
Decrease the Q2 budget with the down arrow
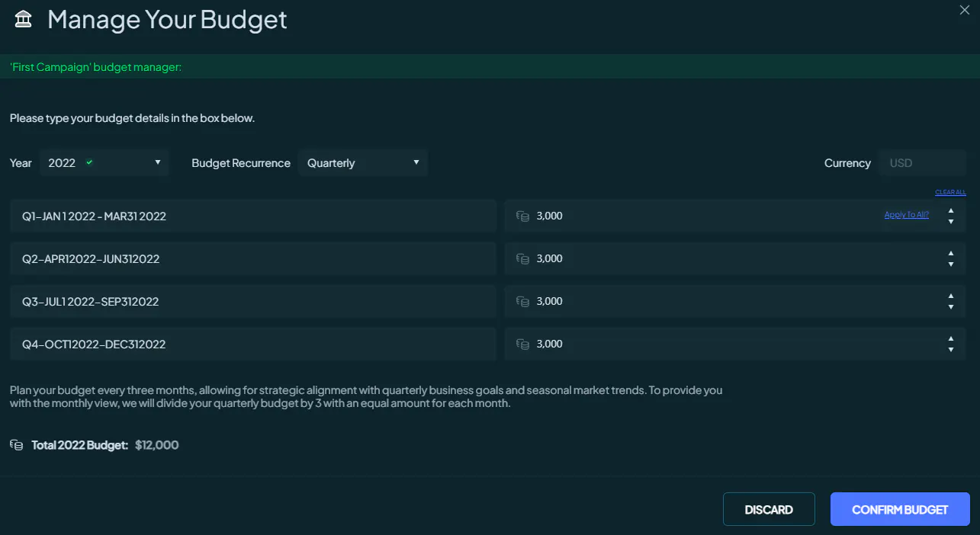click(951, 264)
